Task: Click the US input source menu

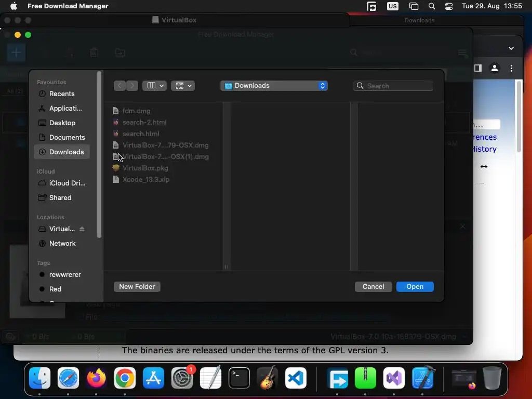Action: click(393, 6)
